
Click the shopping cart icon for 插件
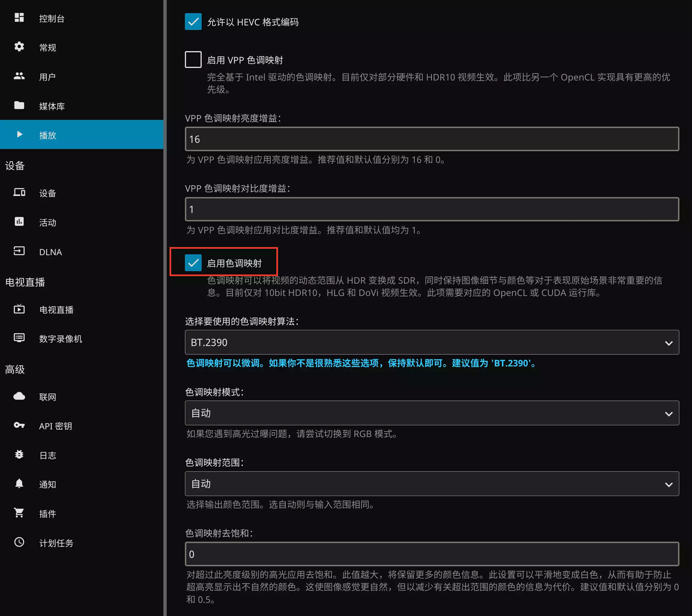pos(19,513)
